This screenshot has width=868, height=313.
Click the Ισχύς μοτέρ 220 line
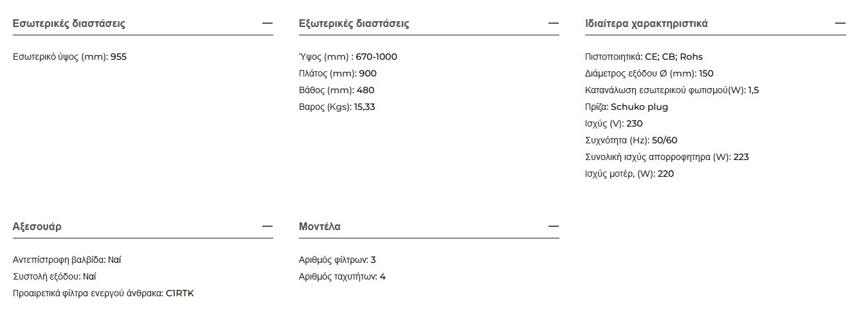[629, 174]
